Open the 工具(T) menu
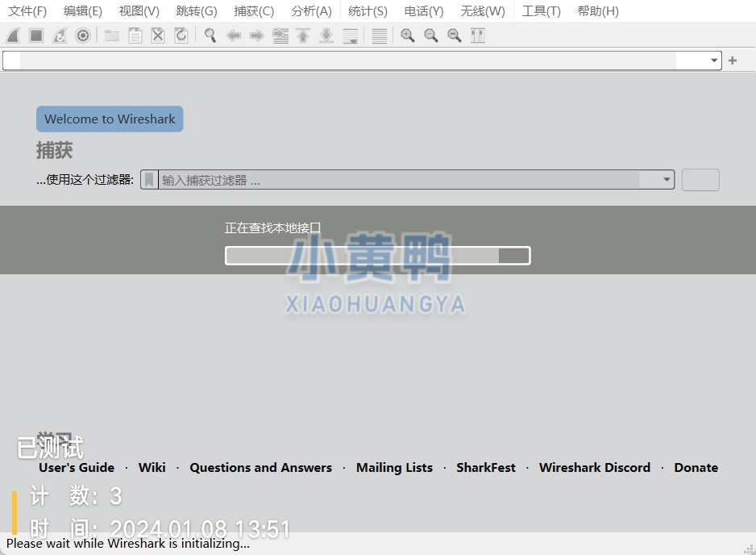 pos(541,11)
